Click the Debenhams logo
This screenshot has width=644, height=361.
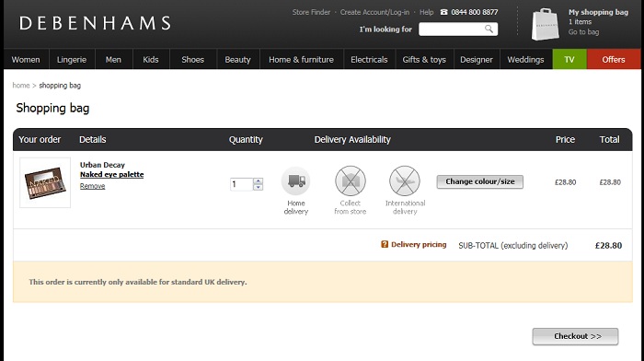95,23
